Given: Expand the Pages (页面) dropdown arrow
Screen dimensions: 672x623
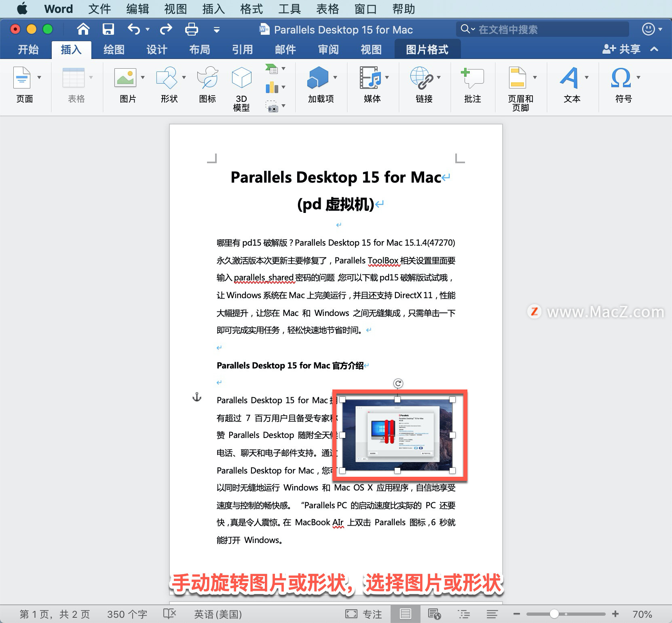Looking at the screenshot, I should 39,77.
